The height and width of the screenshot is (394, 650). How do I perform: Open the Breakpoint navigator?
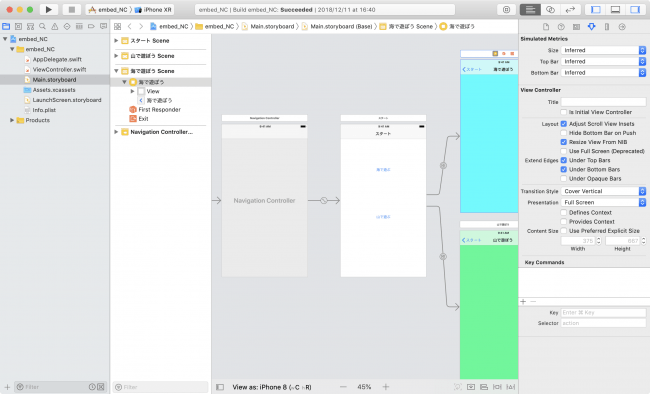pos(91,27)
